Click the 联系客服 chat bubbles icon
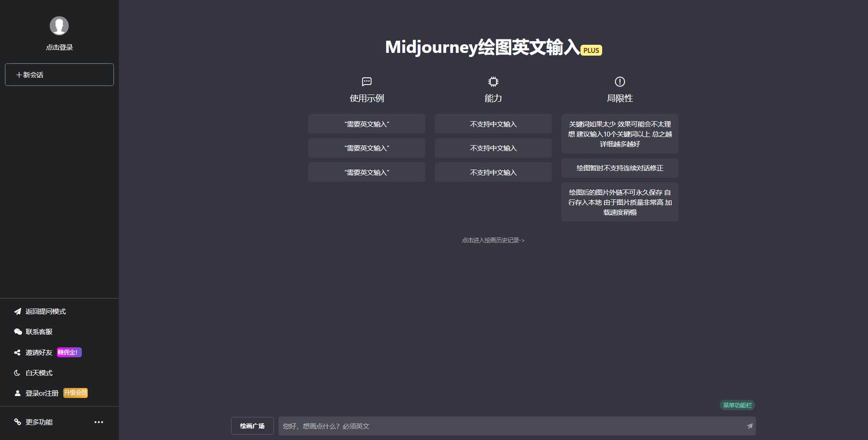The width and height of the screenshot is (868, 440). (17, 331)
